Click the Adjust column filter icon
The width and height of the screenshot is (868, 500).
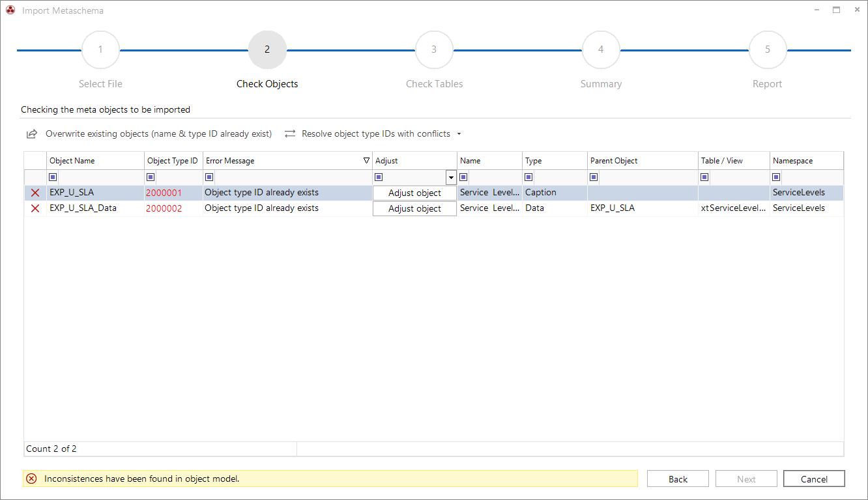click(379, 177)
